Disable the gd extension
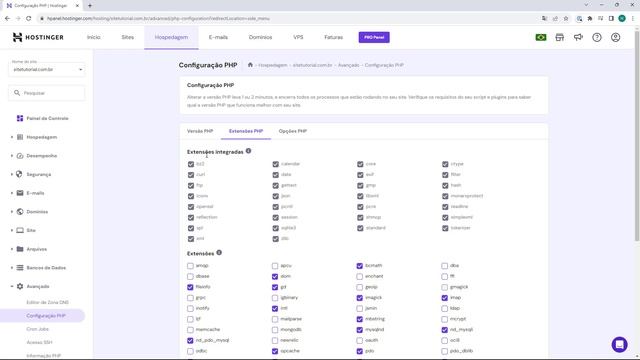This screenshot has height=360, width=640. 275,287
